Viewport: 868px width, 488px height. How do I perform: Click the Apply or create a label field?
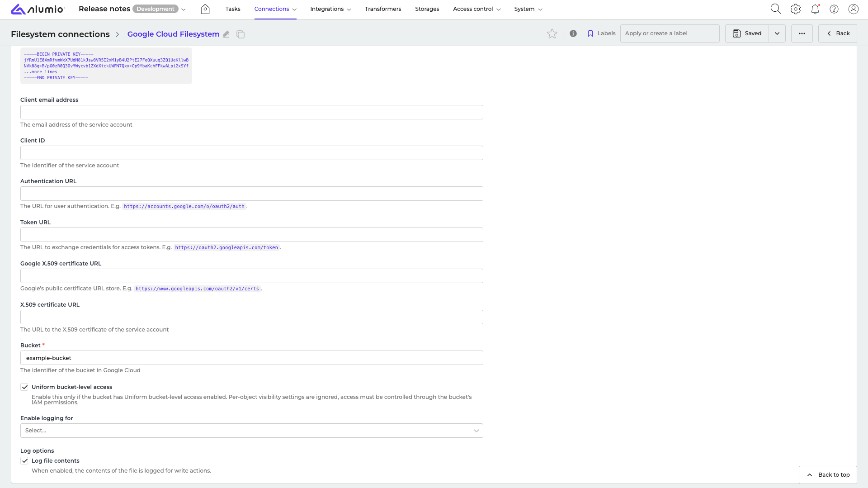[670, 33]
